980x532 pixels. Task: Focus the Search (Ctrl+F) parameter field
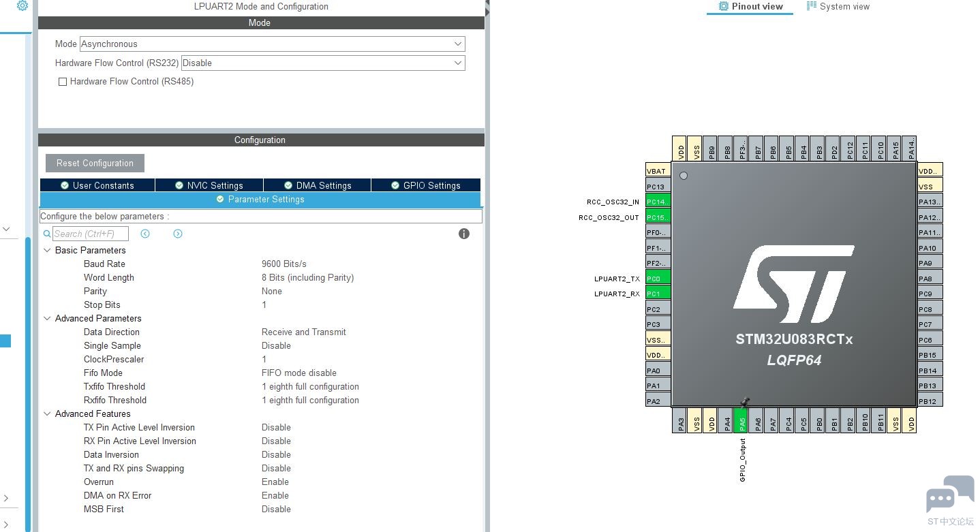point(91,234)
